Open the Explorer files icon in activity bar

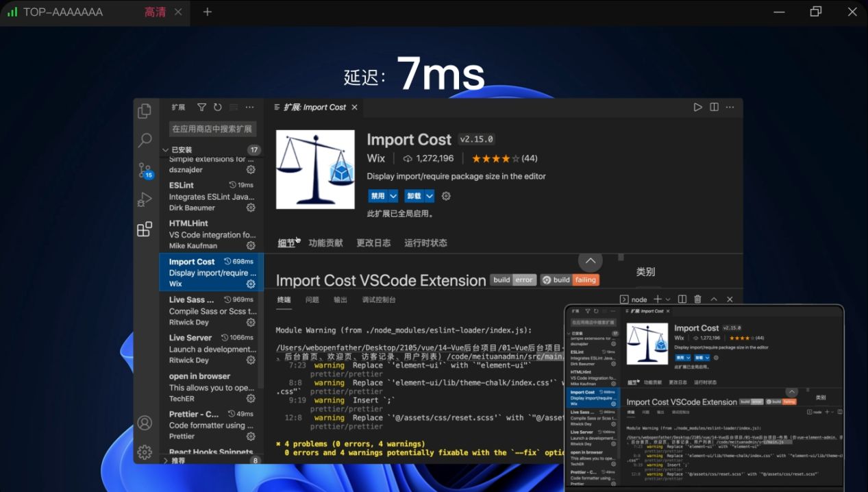(145, 111)
